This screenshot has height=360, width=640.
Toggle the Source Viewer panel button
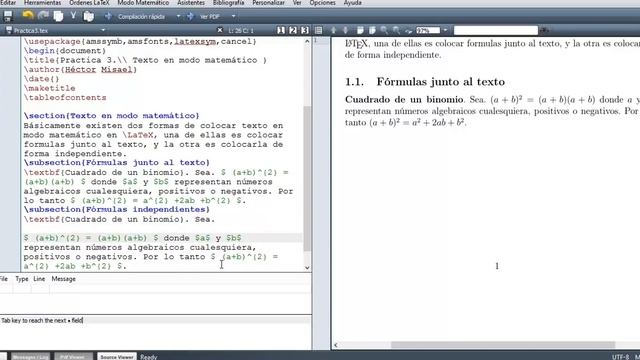(x=117, y=357)
